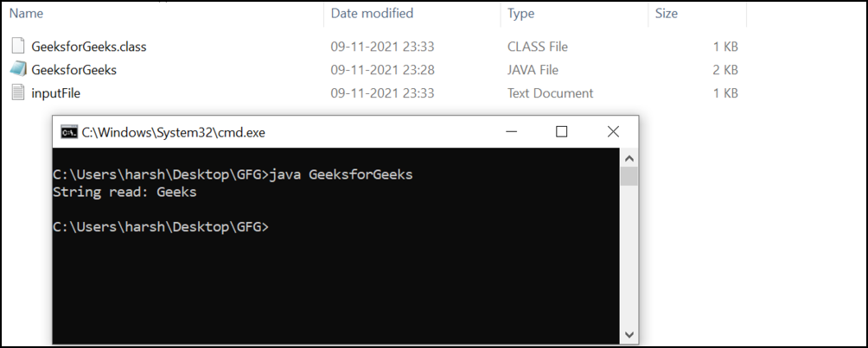The image size is (868, 348).
Task: Click the Text Document type cell
Action: coord(550,93)
